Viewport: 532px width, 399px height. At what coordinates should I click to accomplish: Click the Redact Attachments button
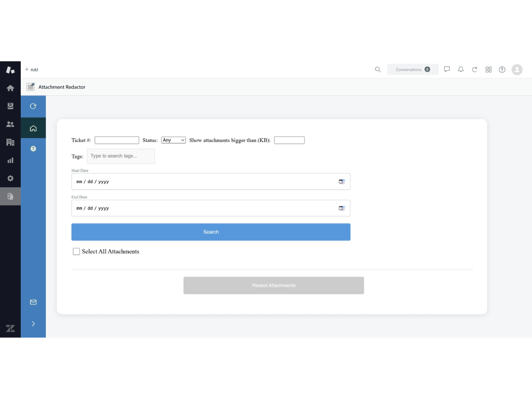(x=273, y=285)
